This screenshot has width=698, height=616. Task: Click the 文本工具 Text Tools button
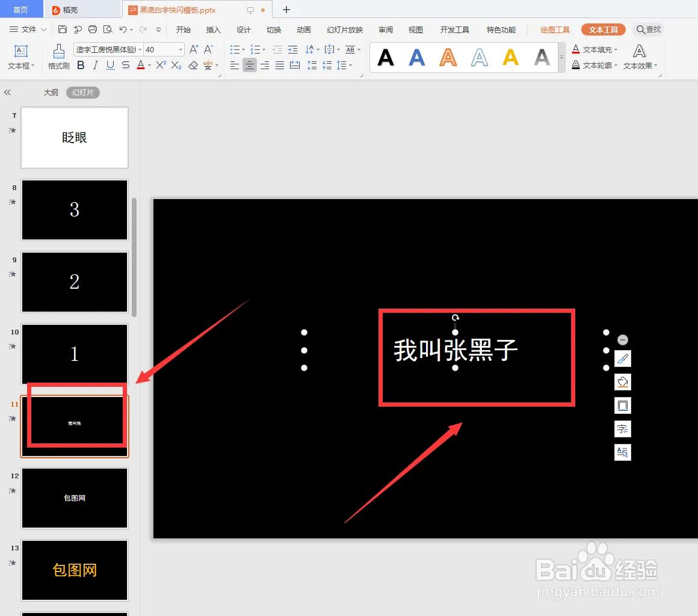[603, 29]
